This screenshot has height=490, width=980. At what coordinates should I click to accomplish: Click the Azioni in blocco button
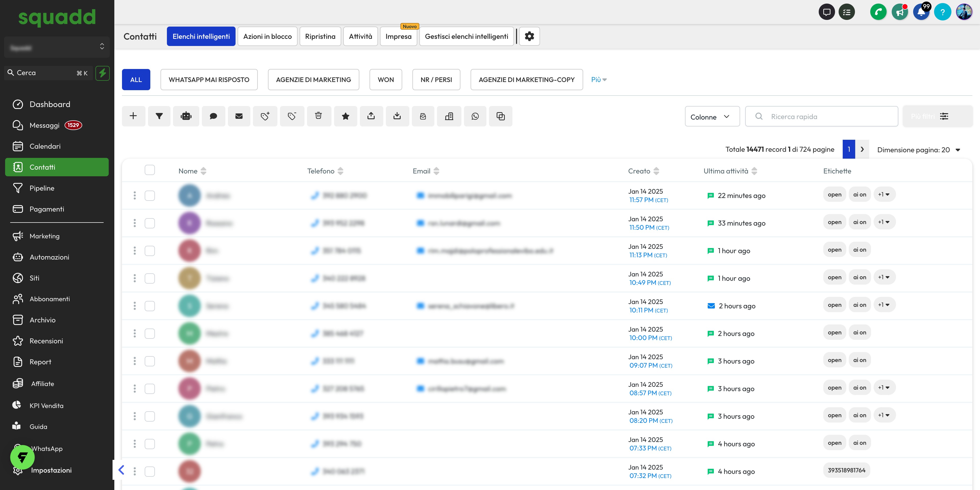tap(267, 36)
